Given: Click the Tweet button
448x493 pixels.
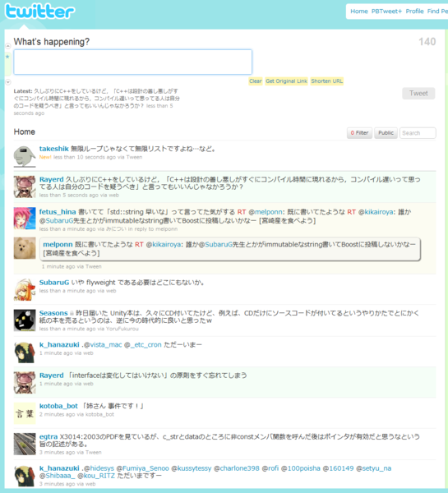Looking at the screenshot, I should click(418, 94).
